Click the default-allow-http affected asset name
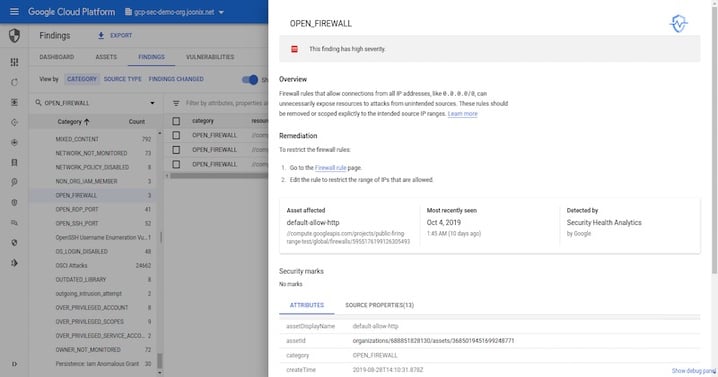Viewport: 718px width, 377px height. pos(313,223)
